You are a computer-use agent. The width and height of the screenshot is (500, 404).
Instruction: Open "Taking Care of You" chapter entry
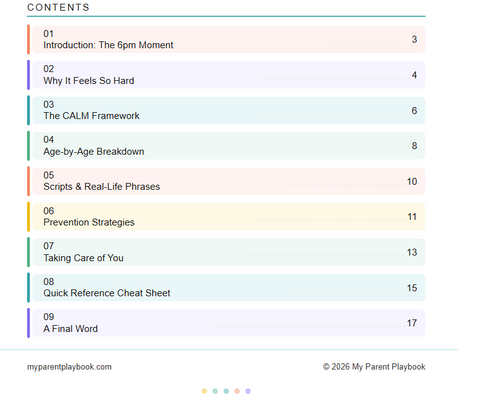tap(229, 252)
